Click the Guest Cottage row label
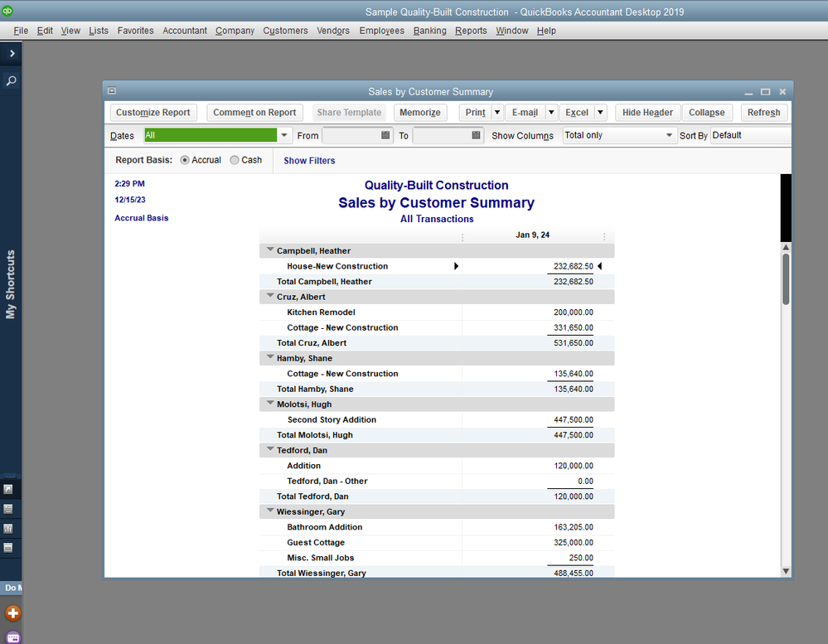Screen dimensions: 828x644 tap(316, 542)
